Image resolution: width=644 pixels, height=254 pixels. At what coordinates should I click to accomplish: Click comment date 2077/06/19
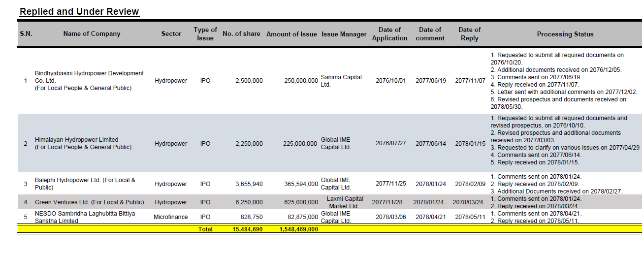coord(431,81)
